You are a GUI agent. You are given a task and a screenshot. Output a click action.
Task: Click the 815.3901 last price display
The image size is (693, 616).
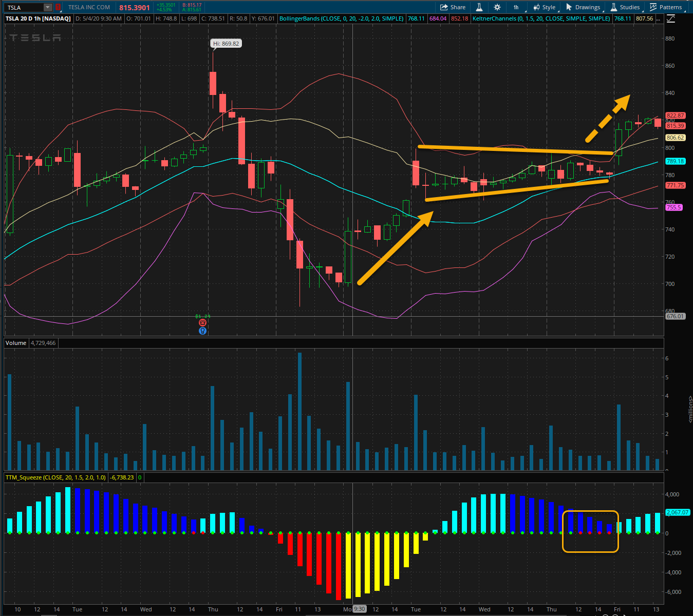[135, 8]
